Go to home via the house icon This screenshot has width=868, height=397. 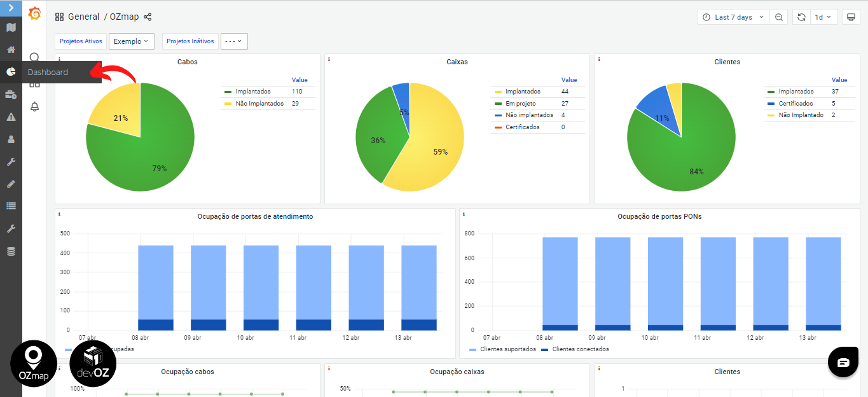pos(11,50)
